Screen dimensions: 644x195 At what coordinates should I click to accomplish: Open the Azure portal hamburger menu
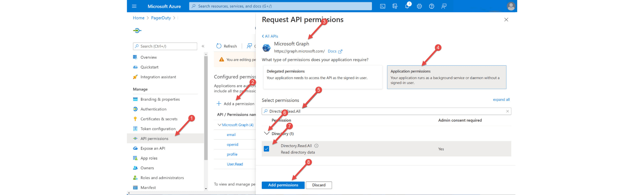[134, 6]
